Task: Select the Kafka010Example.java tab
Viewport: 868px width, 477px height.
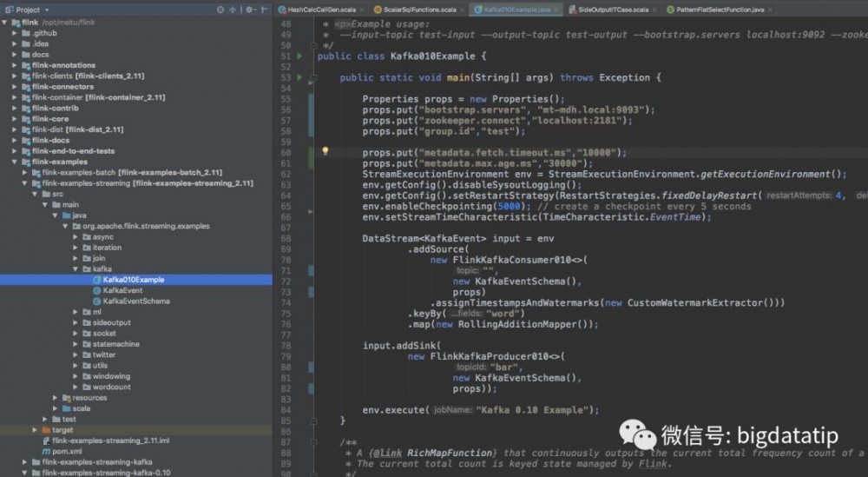Action: 517,10
